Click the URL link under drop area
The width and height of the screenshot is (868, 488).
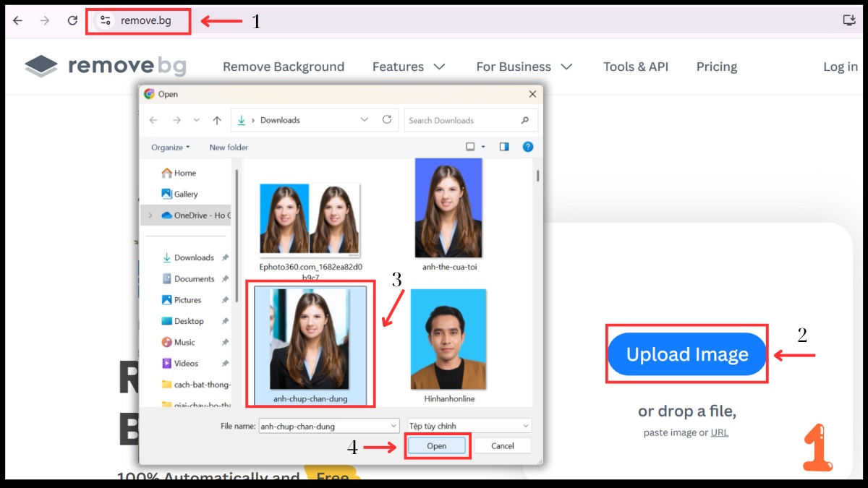coord(719,432)
